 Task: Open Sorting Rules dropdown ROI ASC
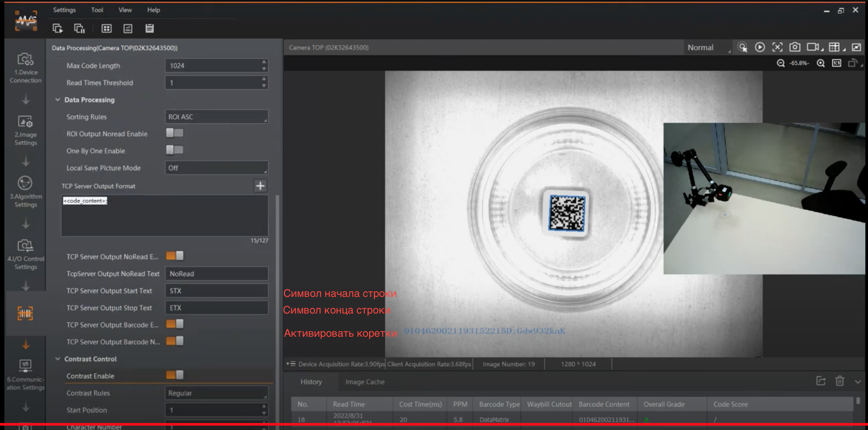click(217, 117)
